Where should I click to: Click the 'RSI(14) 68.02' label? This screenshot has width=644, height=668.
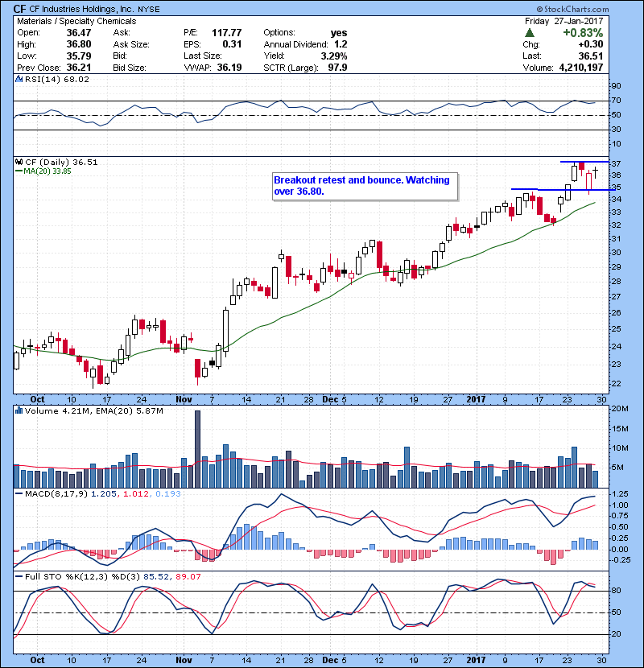[x=57, y=79]
